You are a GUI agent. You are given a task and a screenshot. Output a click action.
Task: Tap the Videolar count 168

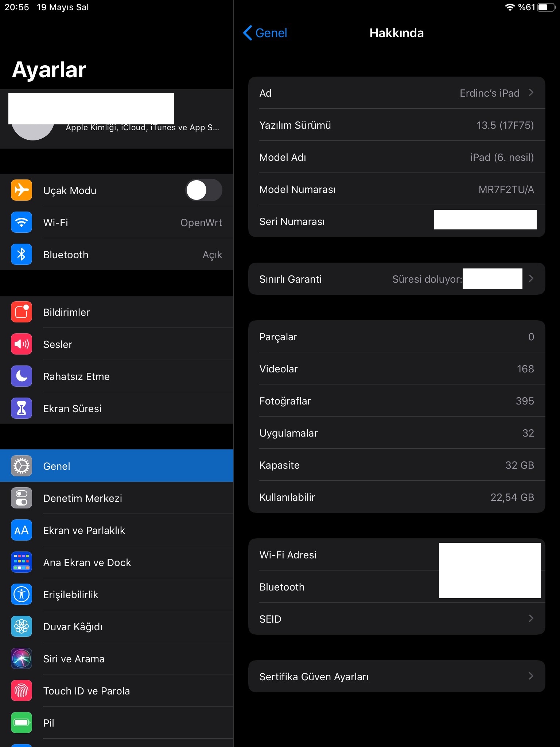click(525, 369)
